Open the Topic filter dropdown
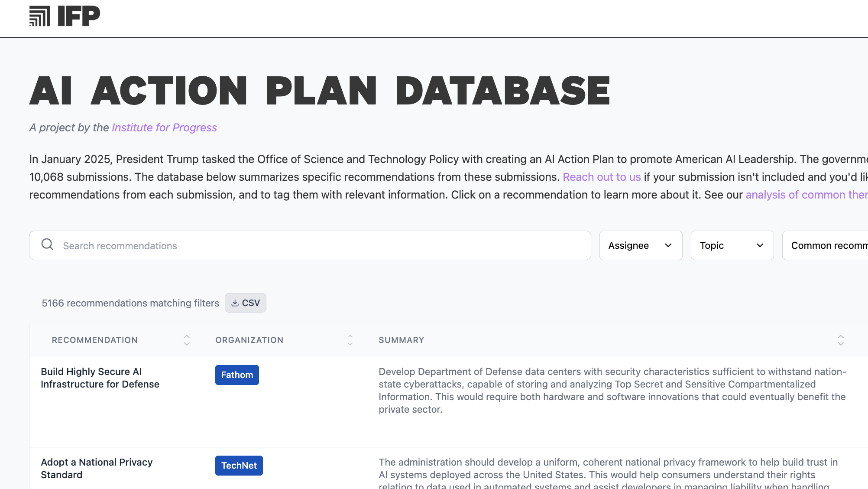The image size is (868, 489). [x=732, y=245]
